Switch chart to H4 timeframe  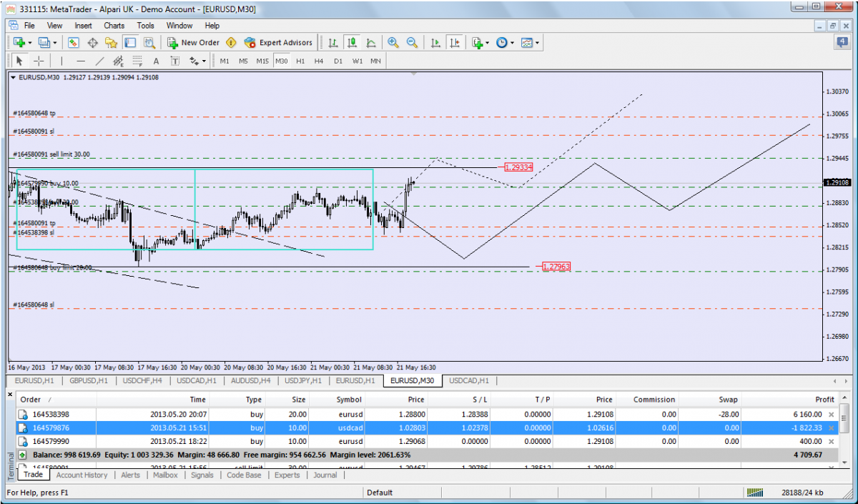click(x=319, y=61)
